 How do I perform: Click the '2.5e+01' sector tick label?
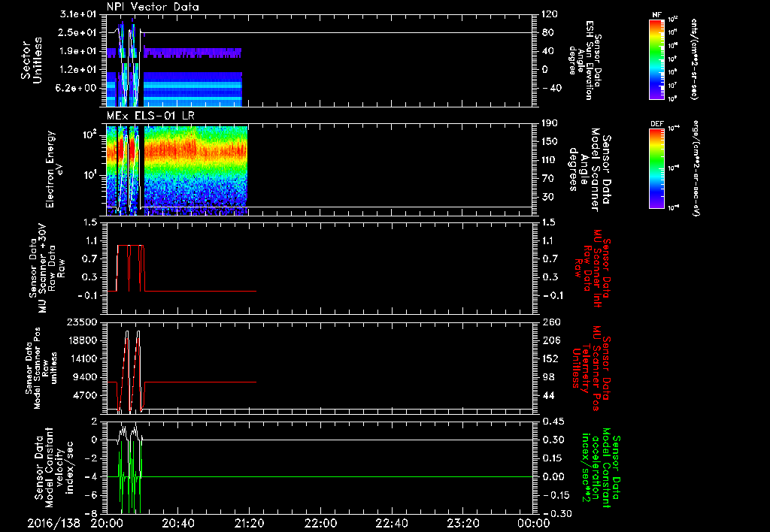coord(78,32)
